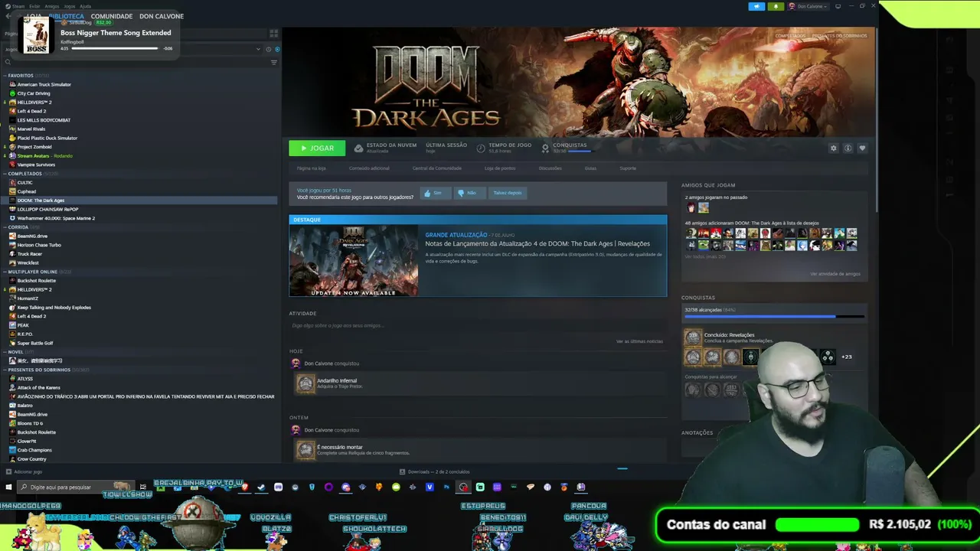
Task: Open the Página na loja tab
Action: pyautogui.click(x=311, y=168)
